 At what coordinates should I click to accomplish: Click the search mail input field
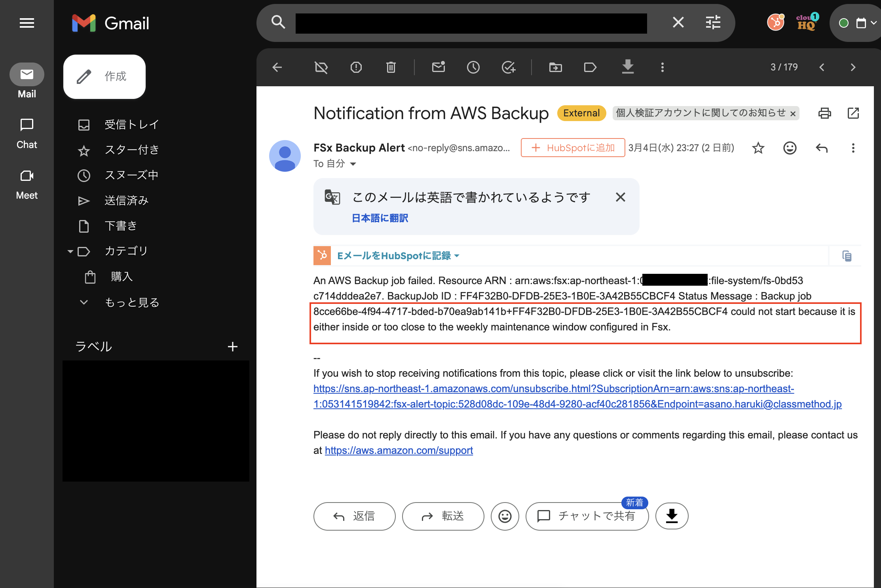point(471,23)
